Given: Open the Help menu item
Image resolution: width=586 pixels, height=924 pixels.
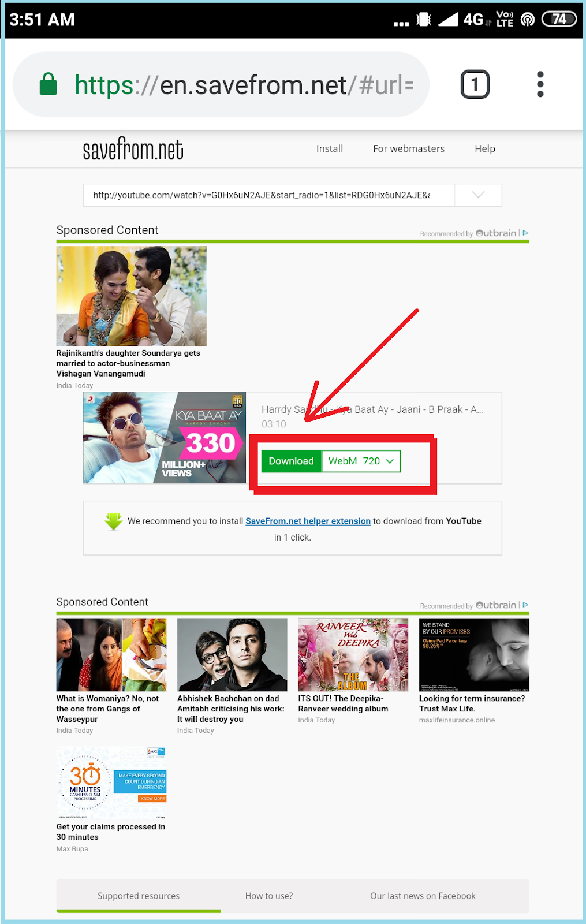Looking at the screenshot, I should (x=485, y=149).
